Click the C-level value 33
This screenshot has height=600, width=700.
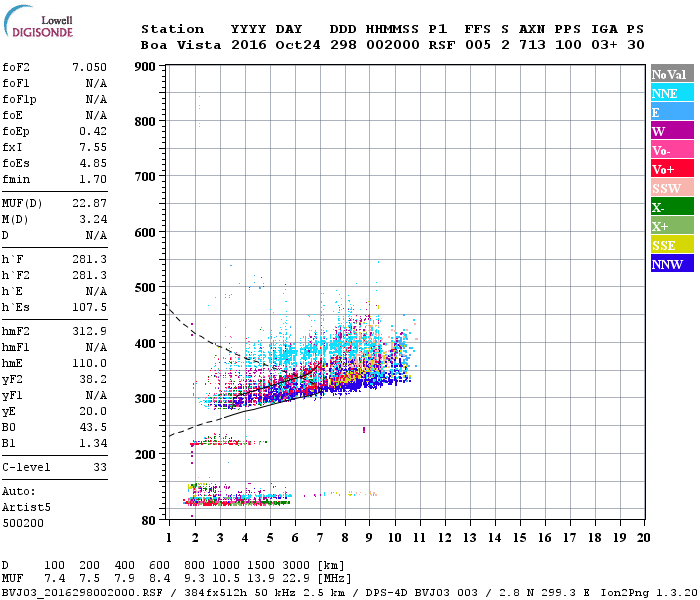(x=100, y=467)
